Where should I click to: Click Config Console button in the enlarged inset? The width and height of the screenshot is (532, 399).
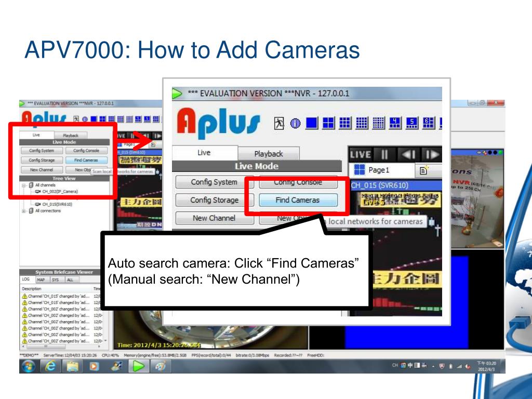click(298, 182)
